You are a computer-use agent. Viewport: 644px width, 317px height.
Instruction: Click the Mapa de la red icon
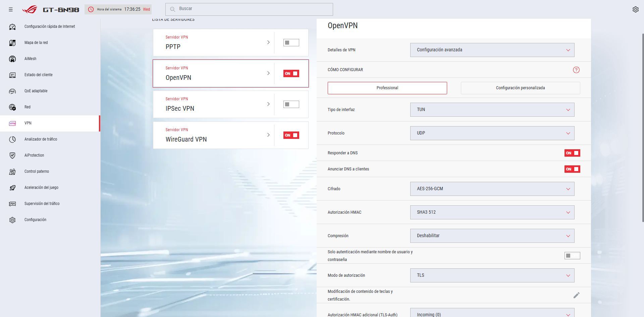coord(12,43)
